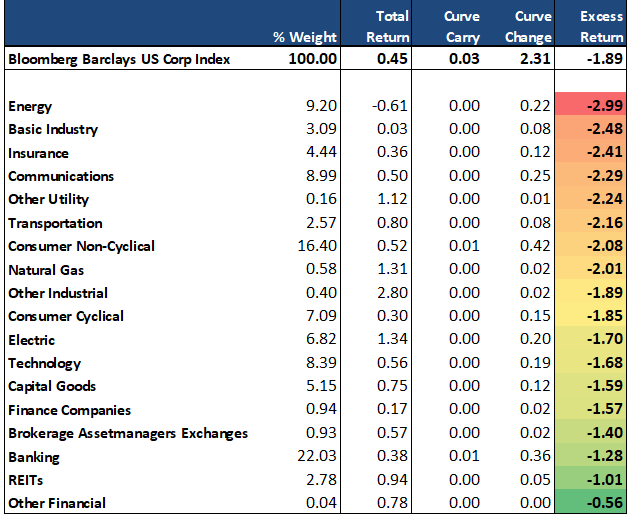Click the Technology row label

(44, 363)
